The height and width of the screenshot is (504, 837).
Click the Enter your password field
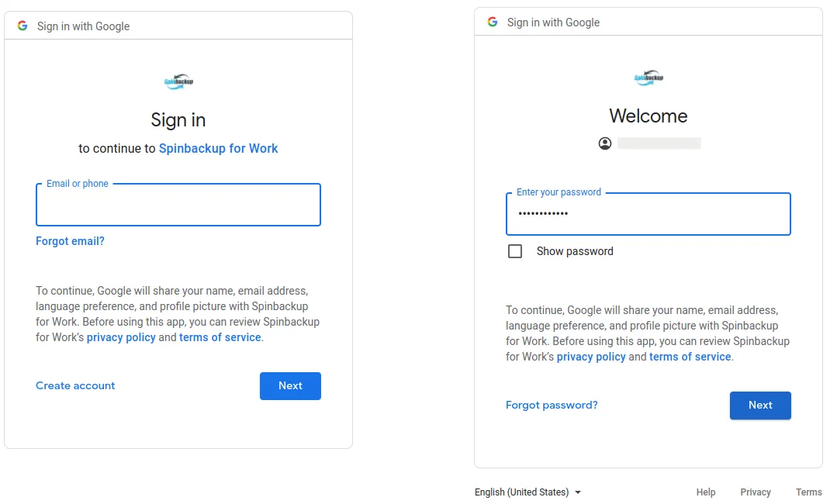[648, 215]
